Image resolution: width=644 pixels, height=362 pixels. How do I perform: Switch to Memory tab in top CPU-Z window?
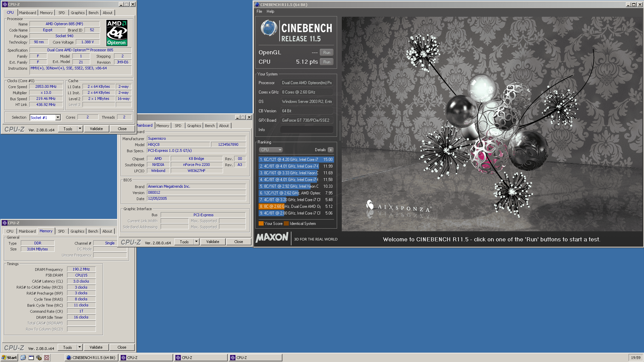click(x=46, y=13)
